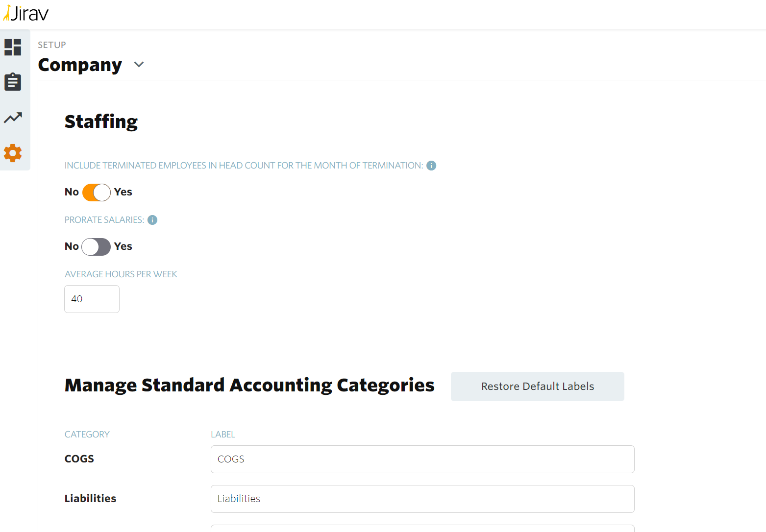
Task: Click the Company page title
Action: coord(80,65)
